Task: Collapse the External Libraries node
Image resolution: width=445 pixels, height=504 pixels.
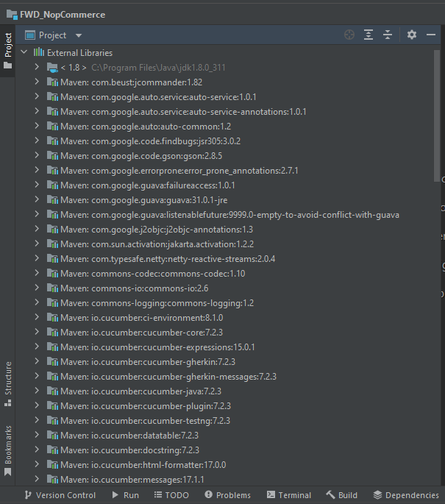Action: tap(24, 52)
